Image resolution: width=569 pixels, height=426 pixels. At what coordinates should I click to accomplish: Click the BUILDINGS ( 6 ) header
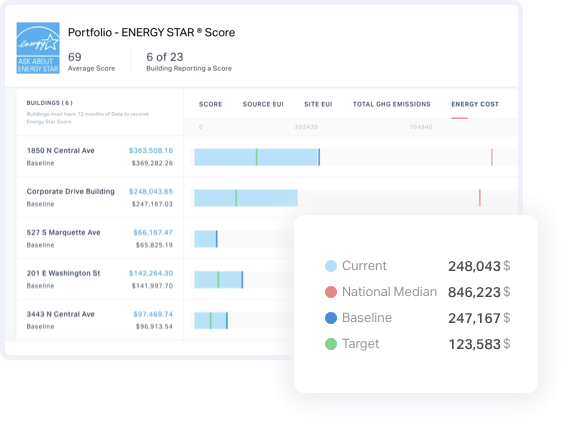[x=49, y=103]
